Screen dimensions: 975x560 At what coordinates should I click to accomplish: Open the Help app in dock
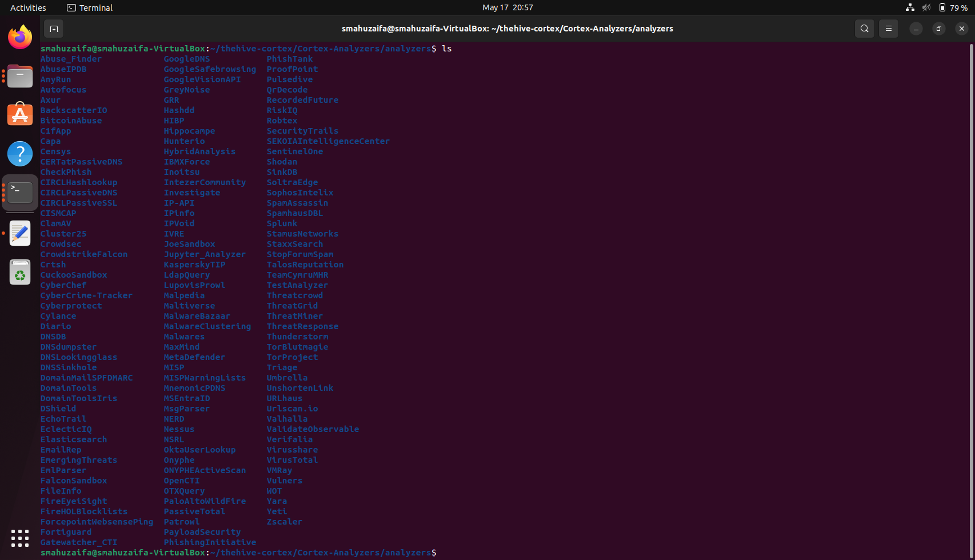[x=20, y=154]
